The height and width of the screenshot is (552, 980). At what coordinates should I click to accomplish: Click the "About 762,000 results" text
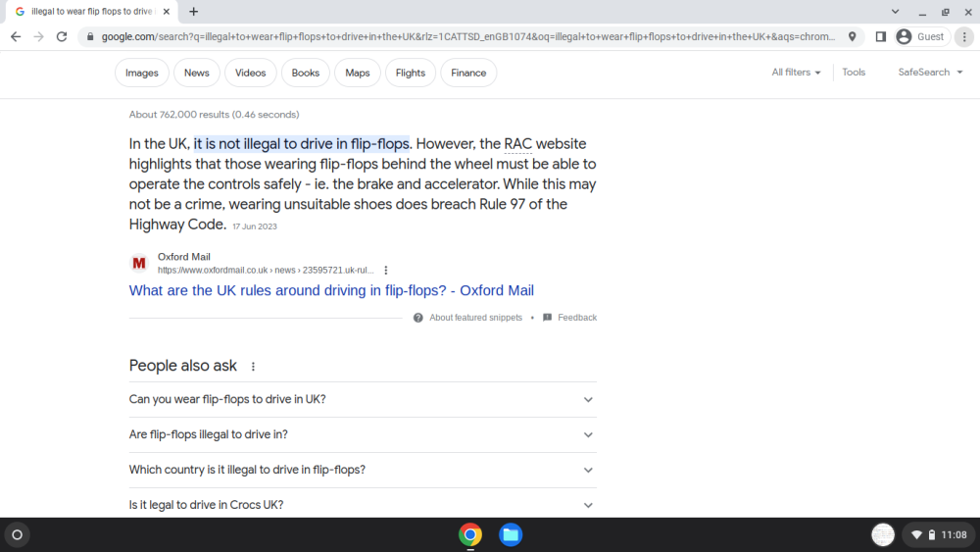click(x=215, y=115)
